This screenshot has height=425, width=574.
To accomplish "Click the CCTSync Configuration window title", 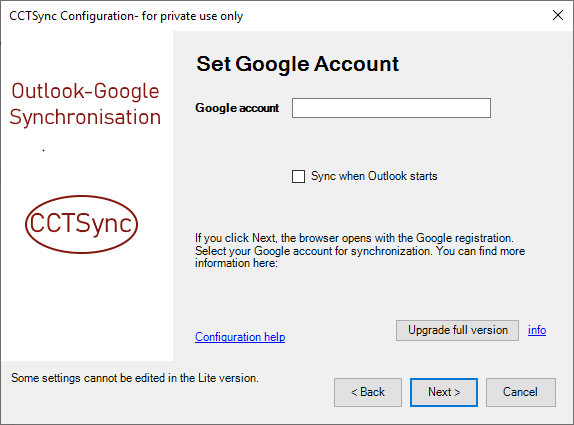I will [126, 16].
